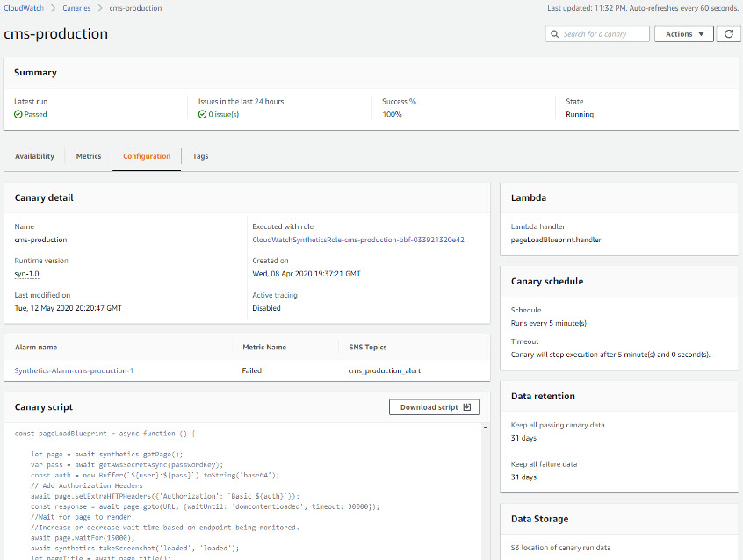Switch to the Availability tab
The image size is (743, 560).
point(34,156)
